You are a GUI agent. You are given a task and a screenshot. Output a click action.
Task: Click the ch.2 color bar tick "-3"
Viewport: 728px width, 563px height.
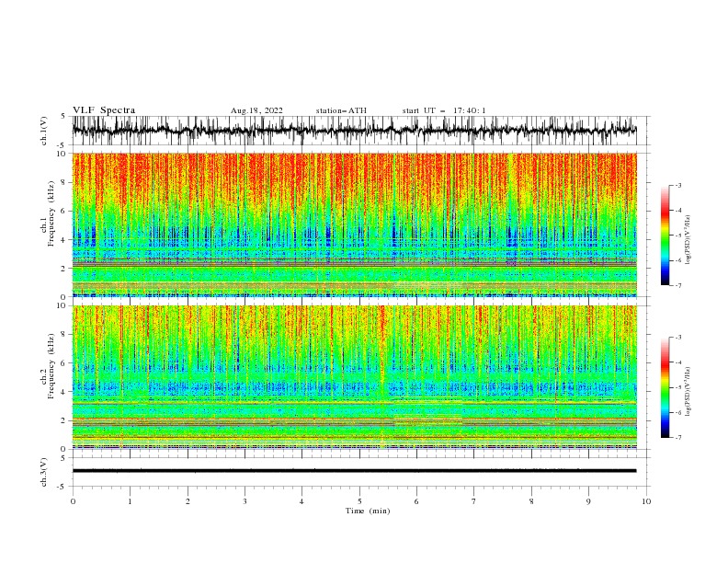677,338
